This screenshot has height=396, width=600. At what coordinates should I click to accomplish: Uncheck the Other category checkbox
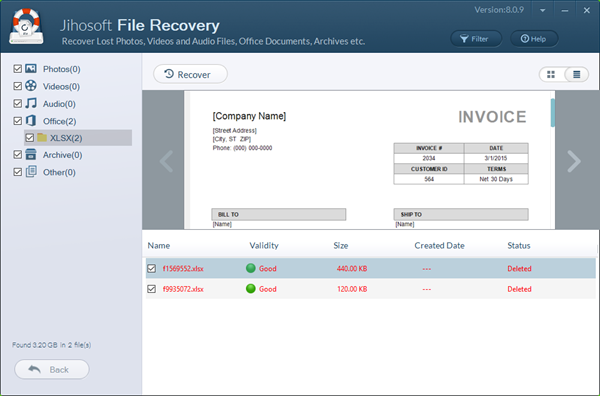point(18,172)
